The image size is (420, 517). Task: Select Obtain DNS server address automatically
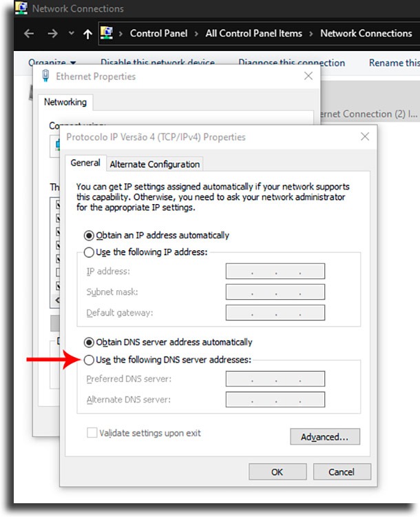(168, 342)
